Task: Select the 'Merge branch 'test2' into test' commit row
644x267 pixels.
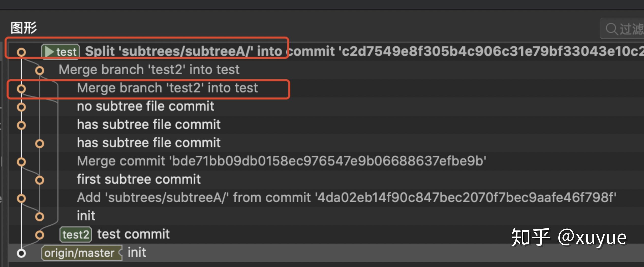Action: pos(168,88)
